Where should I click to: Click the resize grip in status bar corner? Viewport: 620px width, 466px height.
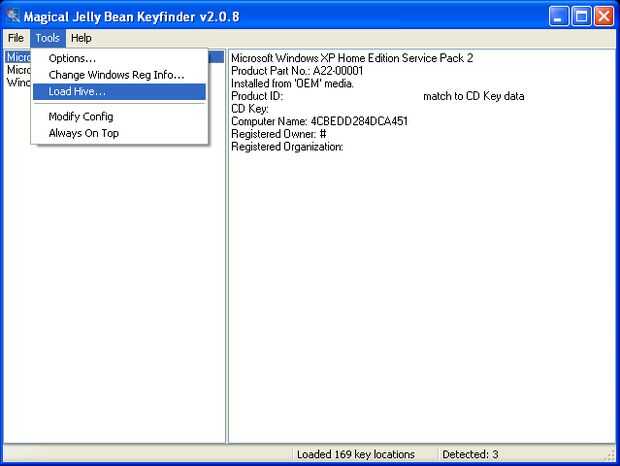click(x=611, y=455)
